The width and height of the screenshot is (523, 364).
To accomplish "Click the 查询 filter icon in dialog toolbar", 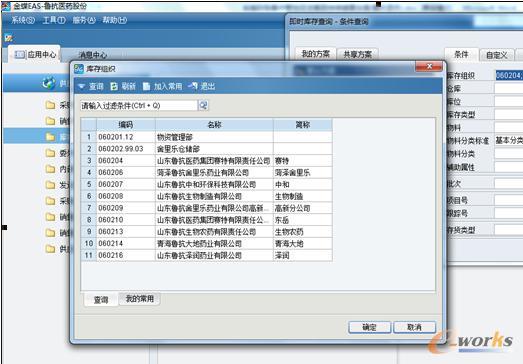I will (81, 87).
